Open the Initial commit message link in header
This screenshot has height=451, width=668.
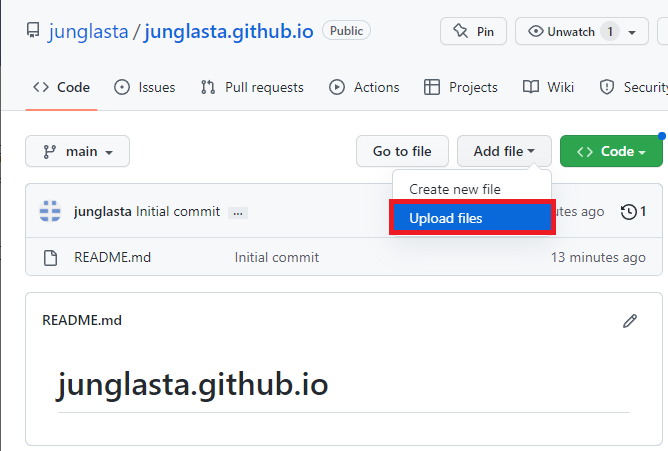point(178,212)
